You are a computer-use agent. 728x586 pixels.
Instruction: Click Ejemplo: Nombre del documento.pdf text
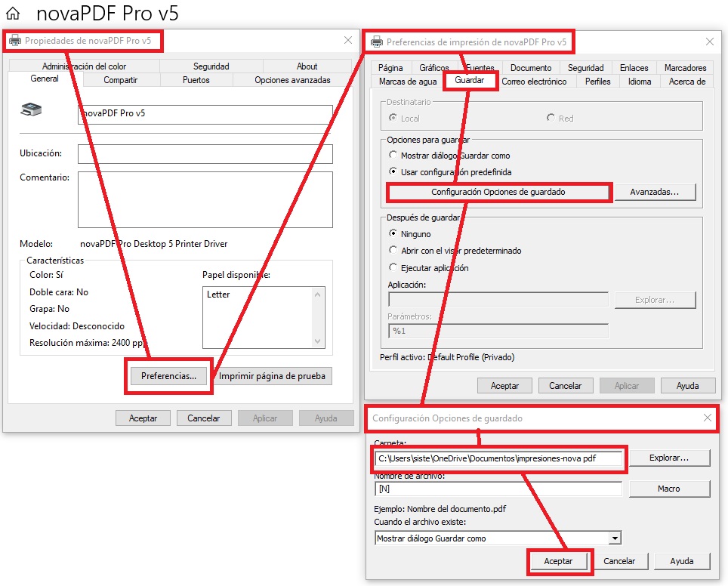click(440, 509)
